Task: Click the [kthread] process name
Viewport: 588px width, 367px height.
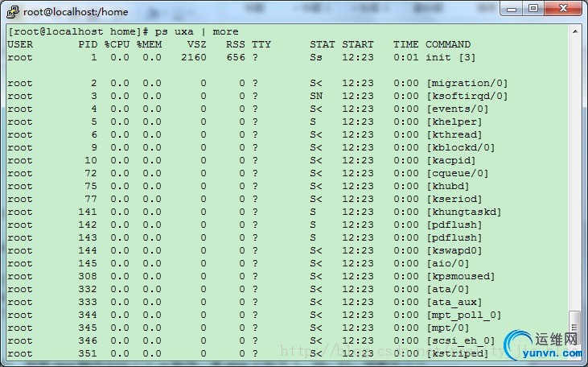Action: [x=454, y=134]
